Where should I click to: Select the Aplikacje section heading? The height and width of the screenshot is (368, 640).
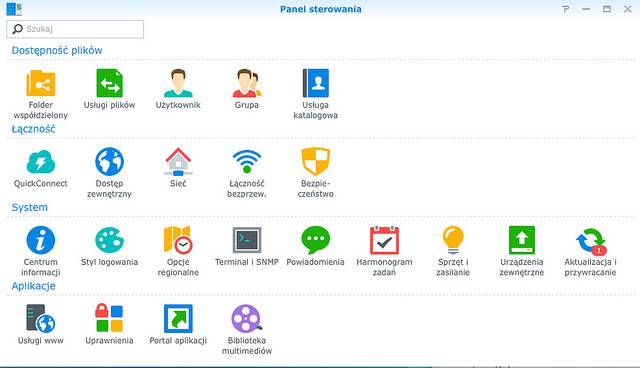click(33, 286)
